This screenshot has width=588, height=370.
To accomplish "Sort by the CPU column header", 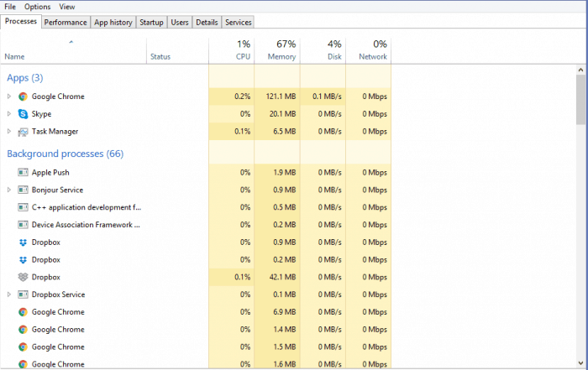I will [x=231, y=50].
